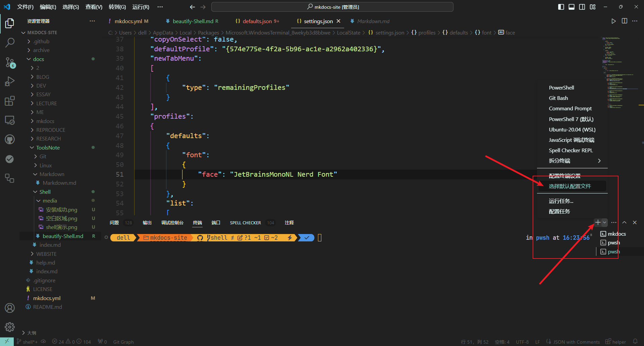The image size is (644, 346).
Task: Open editor More Actions ellipsis
Action: pos(635,21)
